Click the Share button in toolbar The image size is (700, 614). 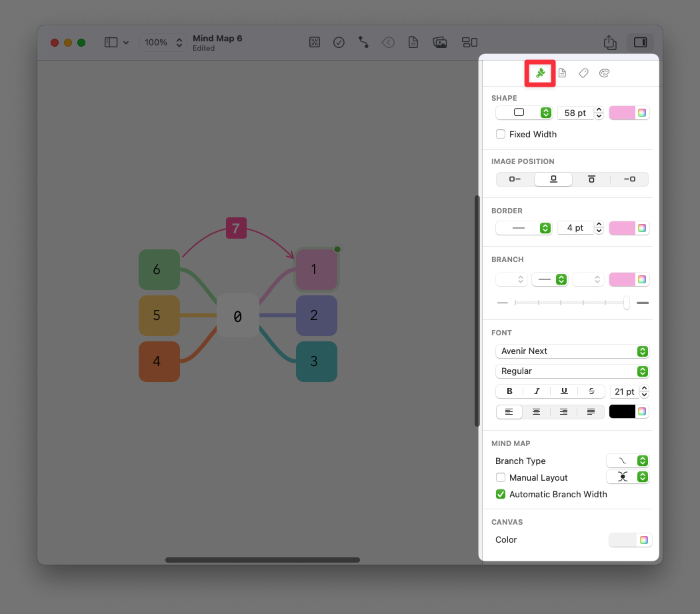click(610, 42)
